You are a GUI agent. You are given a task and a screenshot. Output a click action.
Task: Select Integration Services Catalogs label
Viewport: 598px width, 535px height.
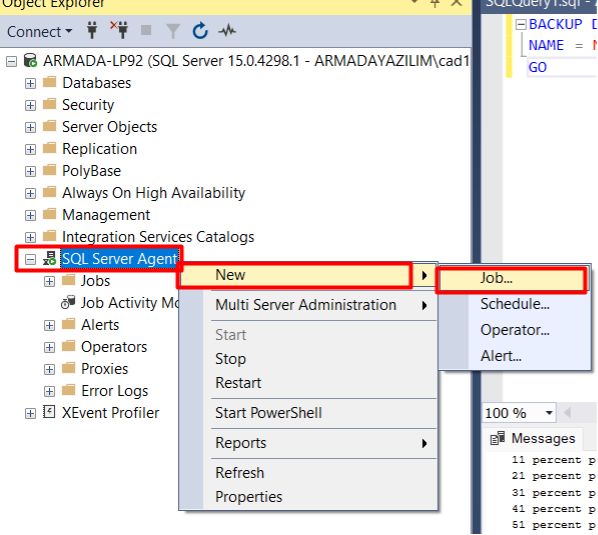pyautogui.click(x=158, y=237)
